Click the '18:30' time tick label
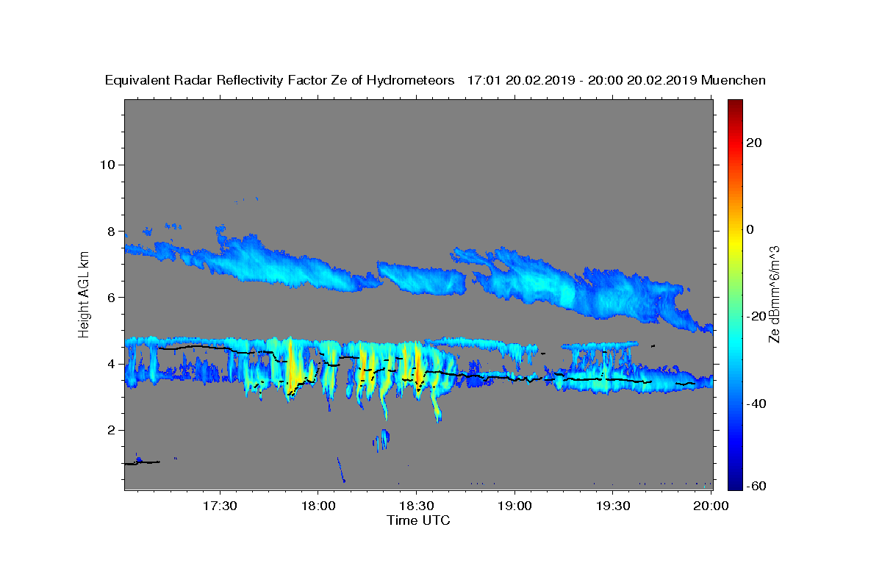The image size is (882, 588). 416,506
